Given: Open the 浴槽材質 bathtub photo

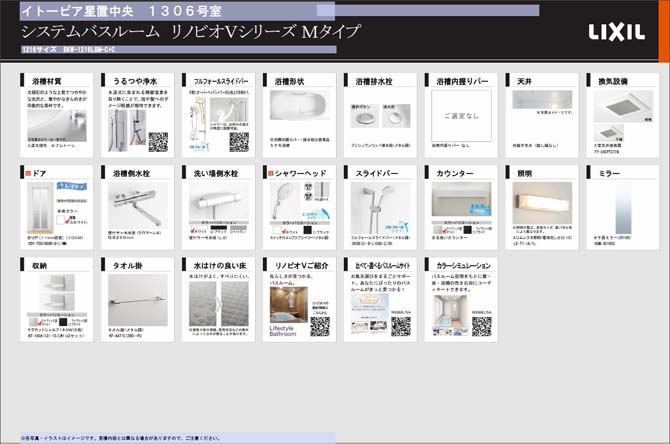Looking at the screenshot, I should click(57, 126).
